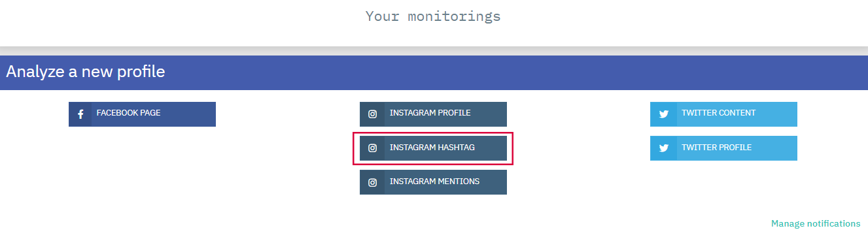
Task: Click the Instagram Hashtag camera icon
Action: point(372,148)
